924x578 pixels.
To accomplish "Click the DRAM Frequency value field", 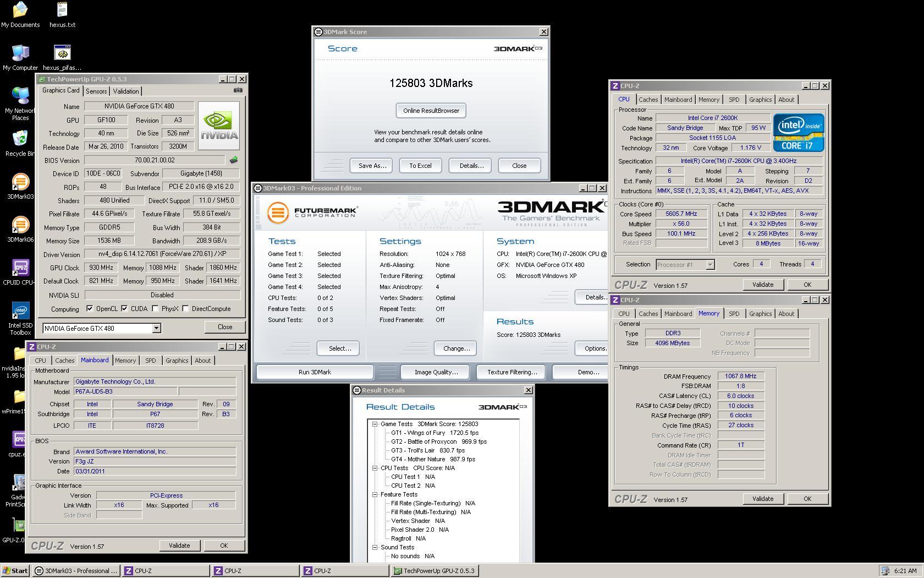I will (741, 377).
